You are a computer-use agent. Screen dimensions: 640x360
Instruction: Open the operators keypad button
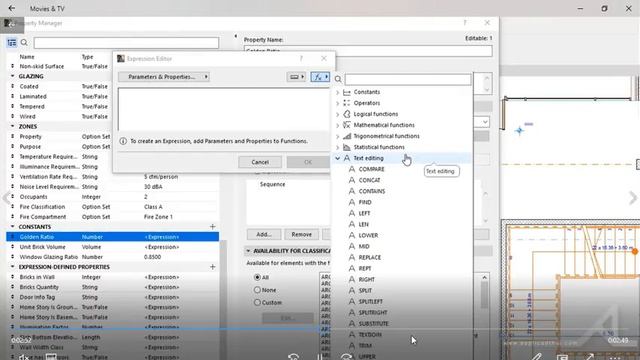[x=296, y=77]
